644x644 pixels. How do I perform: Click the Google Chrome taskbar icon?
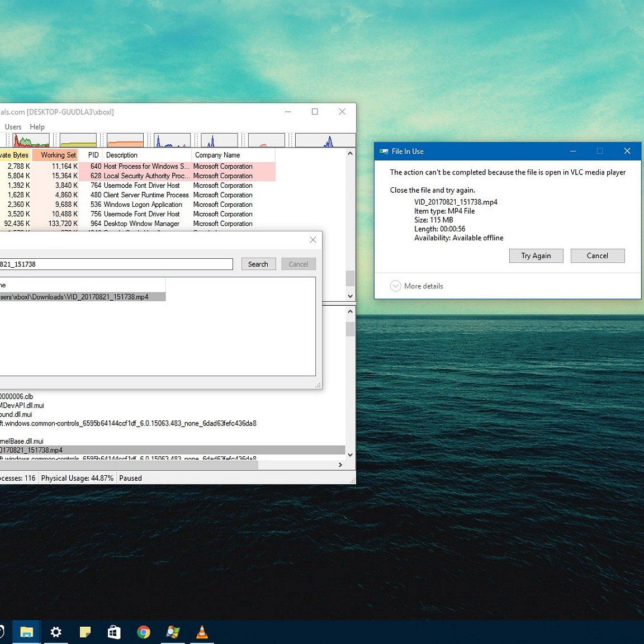pyautogui.click(x=144, y=632)
